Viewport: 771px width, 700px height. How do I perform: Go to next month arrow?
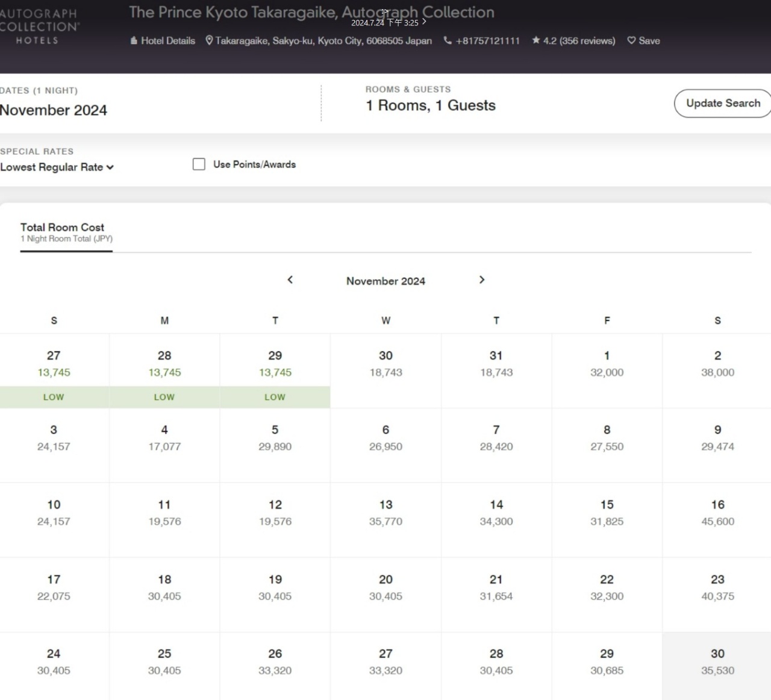(481, 280)
